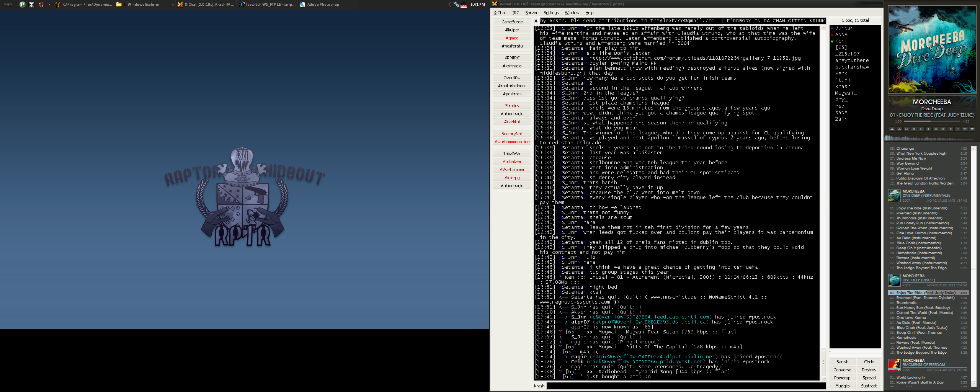980x392 pixels.
Task: Click the Destroy userlist button
Action: pyautogui.click(x=869, y=370)
